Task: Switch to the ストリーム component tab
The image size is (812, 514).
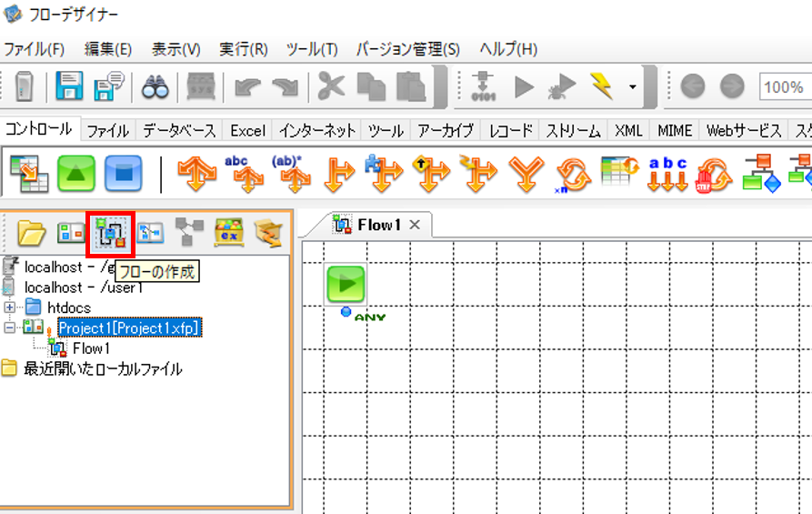Action: point(573,131)
